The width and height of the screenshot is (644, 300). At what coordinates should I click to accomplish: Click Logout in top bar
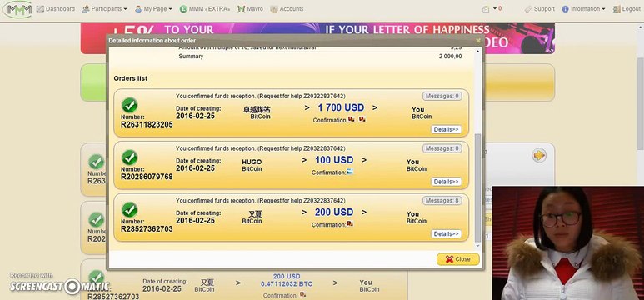click(x=627, y=8)
